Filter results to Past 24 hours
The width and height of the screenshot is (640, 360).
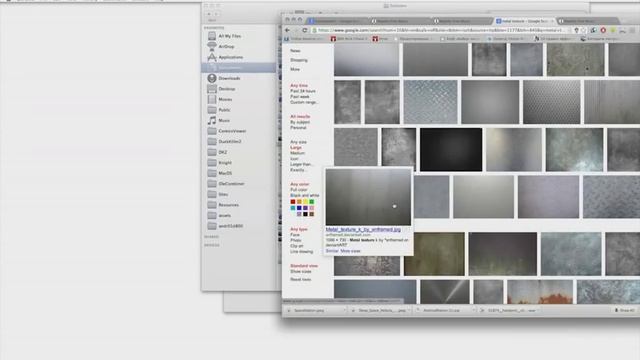click(302, 91)
